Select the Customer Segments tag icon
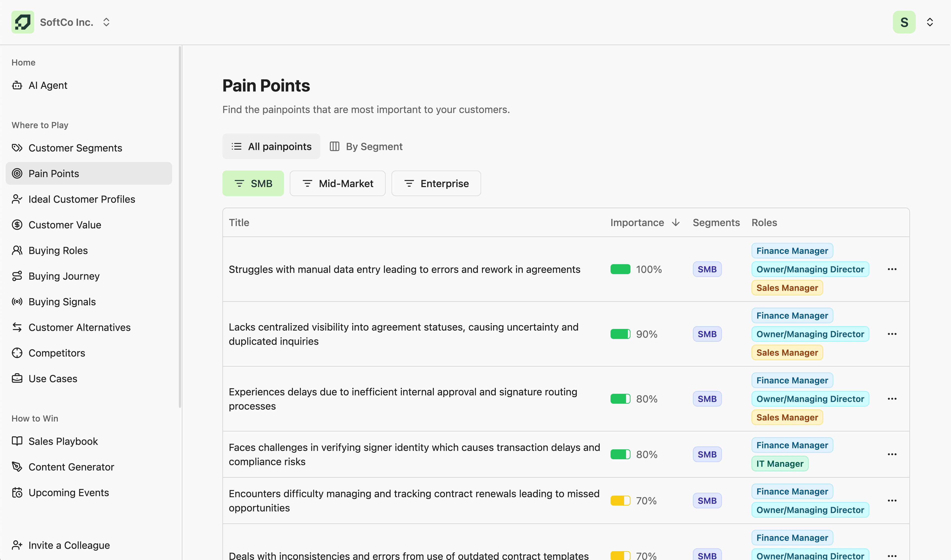Image resolution: width=951 pixels, height=560 pixels. (17, 147)
